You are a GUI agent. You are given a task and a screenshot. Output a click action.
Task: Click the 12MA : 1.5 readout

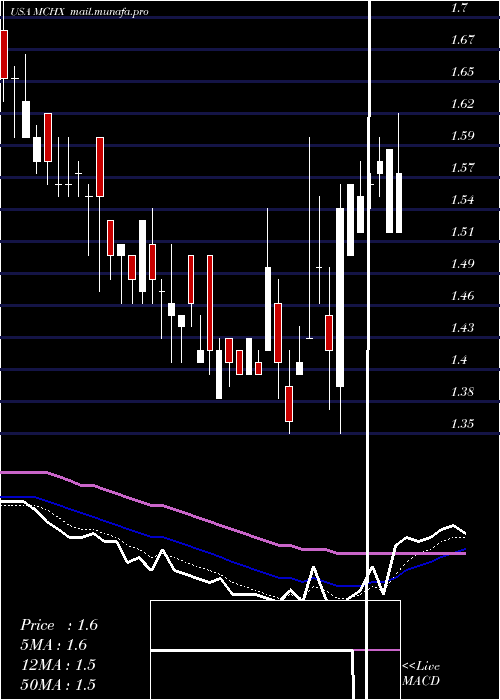pyautogui.click(x=58, y=665)
